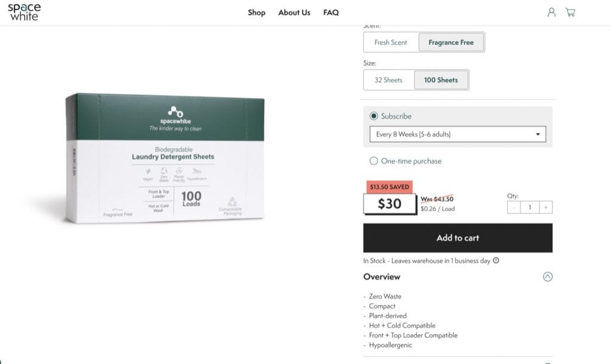Click the shipping info icon
Screen dimensions: 611x364
pos(496,261)
